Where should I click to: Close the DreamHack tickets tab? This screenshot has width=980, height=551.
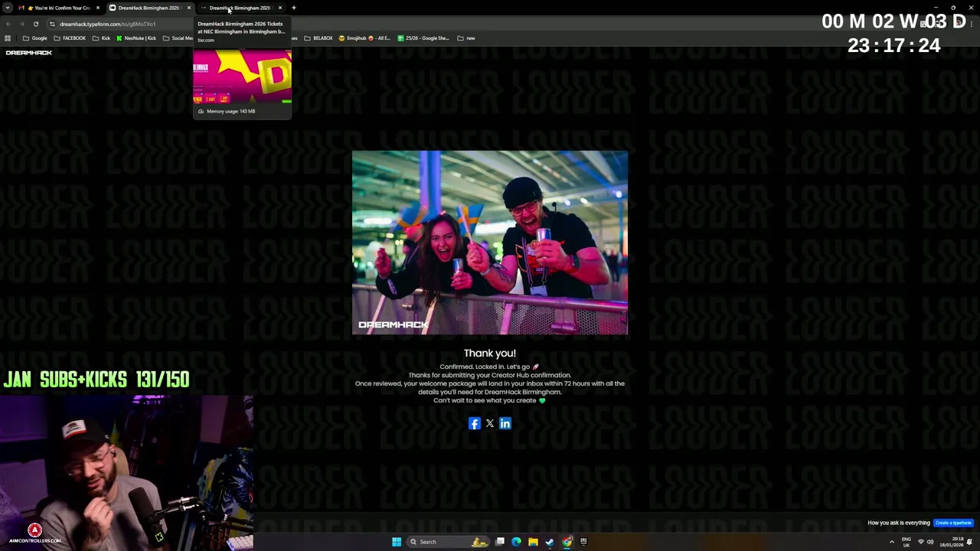(x=280, y=8)
